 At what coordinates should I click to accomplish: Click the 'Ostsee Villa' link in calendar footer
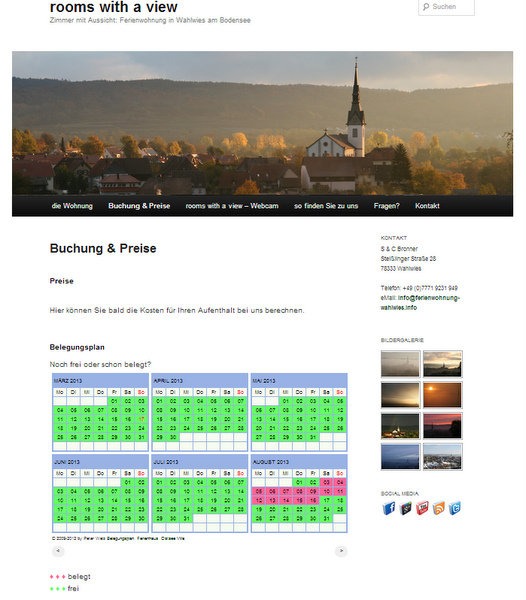pyautogui.click(x=173, y=538)
